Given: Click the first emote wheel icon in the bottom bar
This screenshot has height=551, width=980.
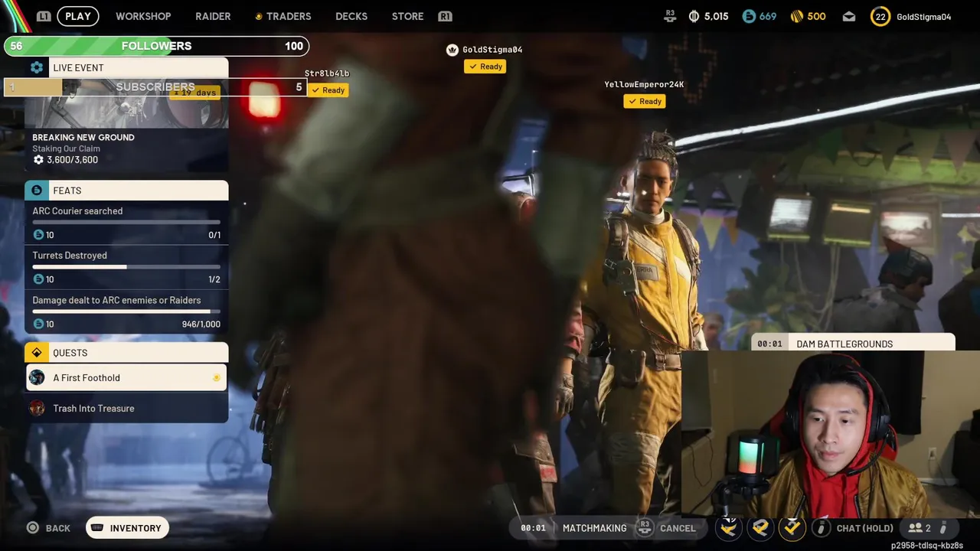Looking at the screenshot, I should (x=729, y=527).
